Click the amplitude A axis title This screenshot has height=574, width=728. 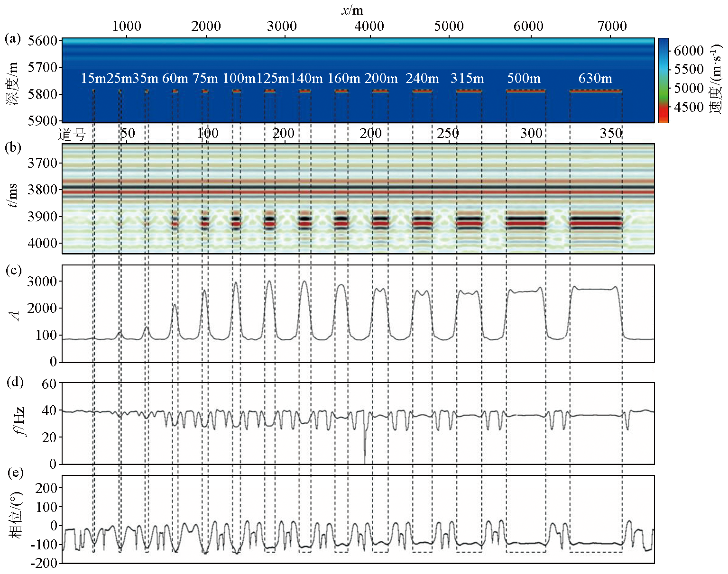pos(16,316)
